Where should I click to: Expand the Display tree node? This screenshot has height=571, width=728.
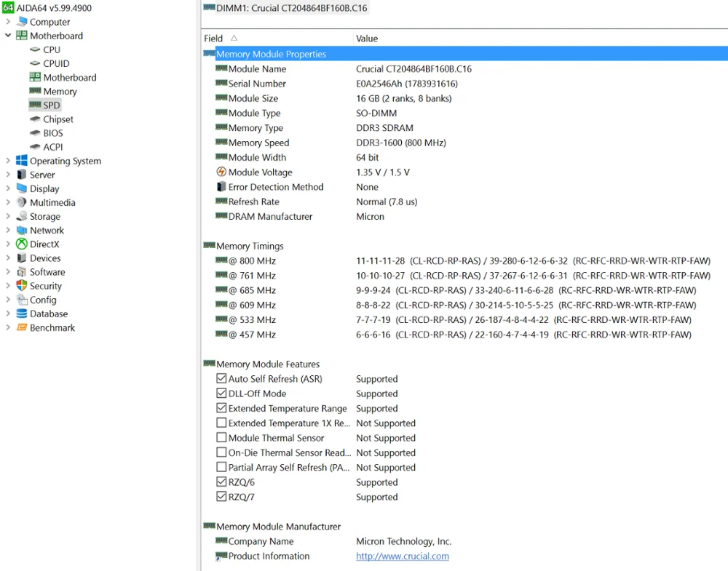pyautogui.click(x=8, y=188)
